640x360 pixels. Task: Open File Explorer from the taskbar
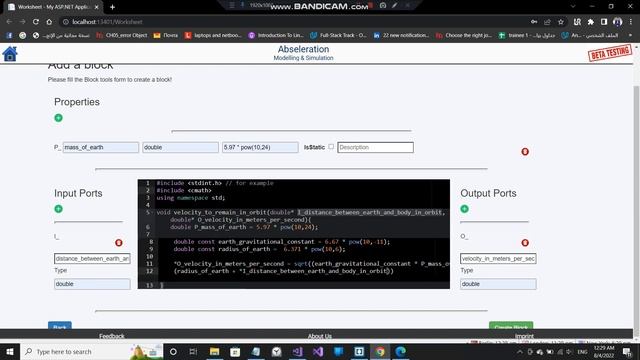tap(214, 351)
